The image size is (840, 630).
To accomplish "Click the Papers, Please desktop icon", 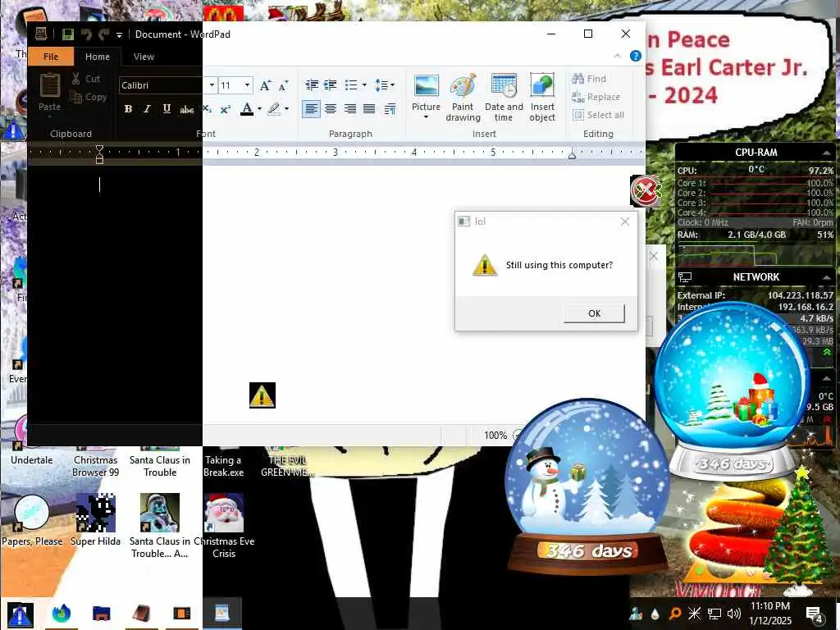I will [32, 519].
